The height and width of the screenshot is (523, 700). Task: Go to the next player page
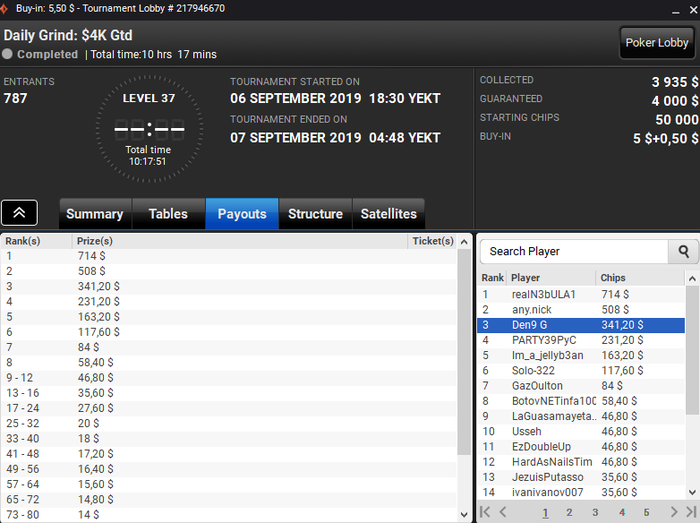tap(674, 512)
